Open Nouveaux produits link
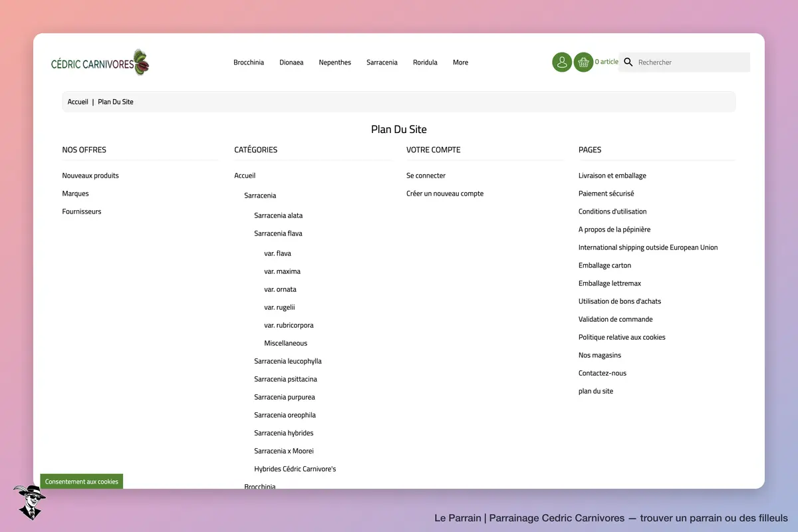 point(90,176)
